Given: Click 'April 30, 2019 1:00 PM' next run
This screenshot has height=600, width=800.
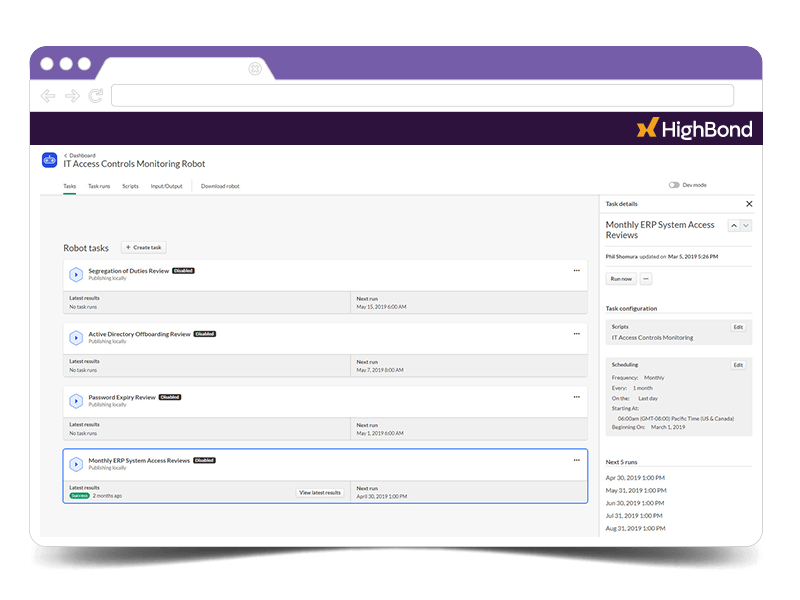Looking at the screenshot, I should point(382,496).
